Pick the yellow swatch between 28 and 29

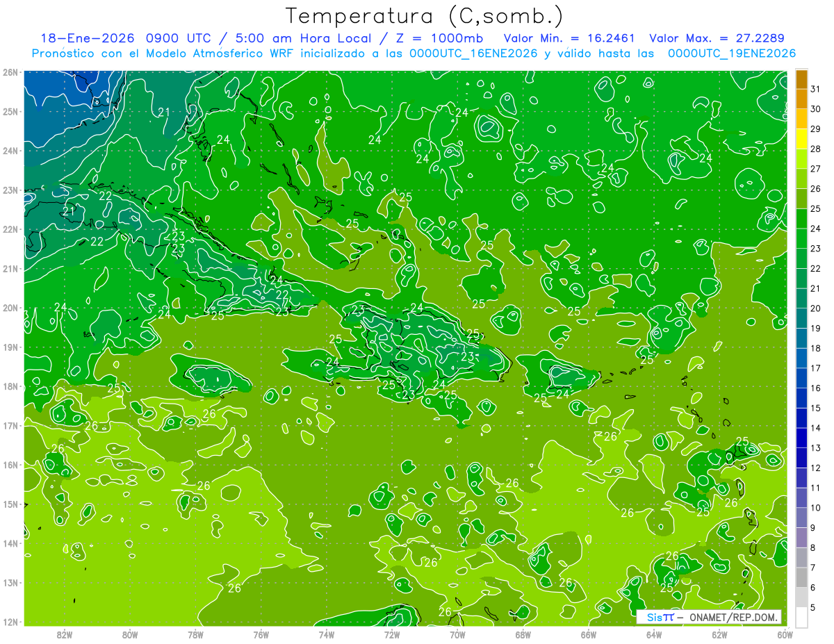(x=801, y=139)
